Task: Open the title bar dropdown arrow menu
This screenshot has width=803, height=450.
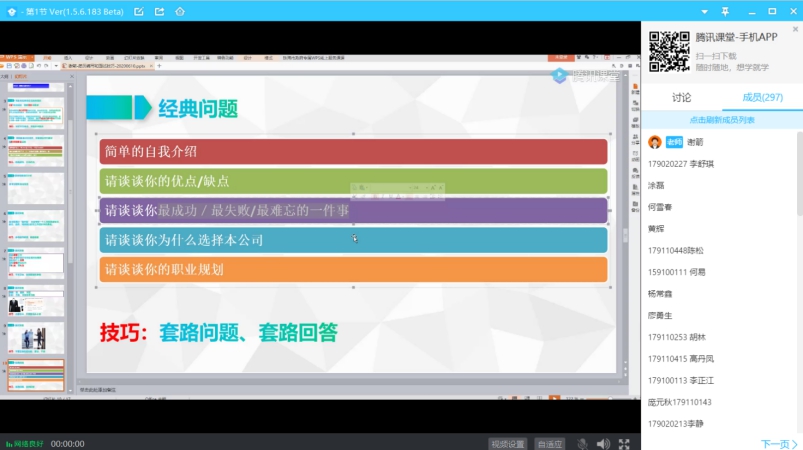Action: coord(706,11)
